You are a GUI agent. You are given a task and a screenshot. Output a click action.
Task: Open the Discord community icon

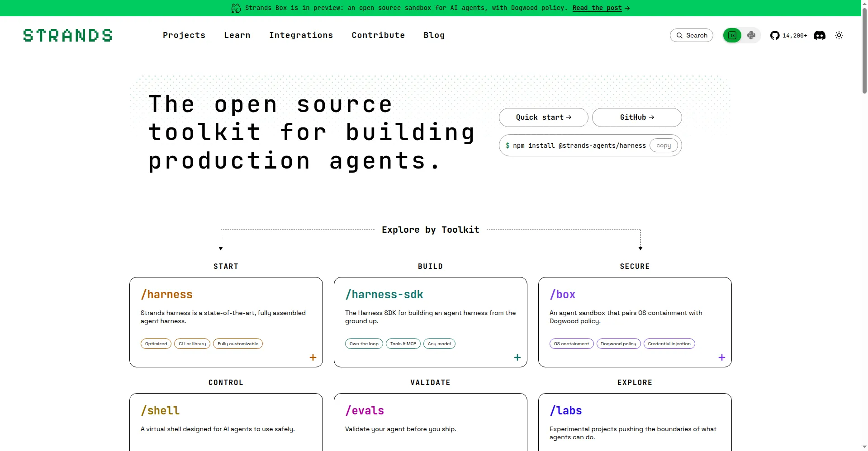coord(820,35)
